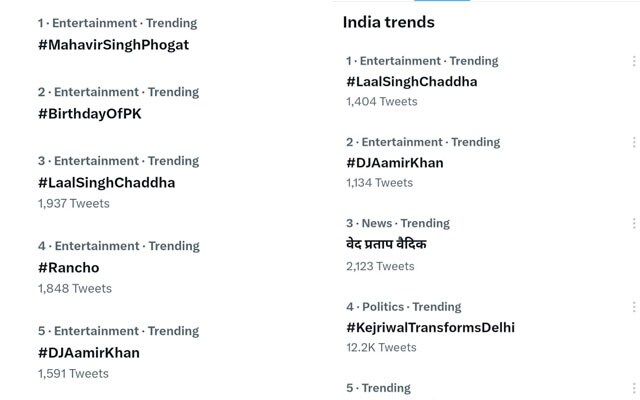Open the #Rancho trending hashtag
Viewport: 640px width, 400px height.
[69, 268]
